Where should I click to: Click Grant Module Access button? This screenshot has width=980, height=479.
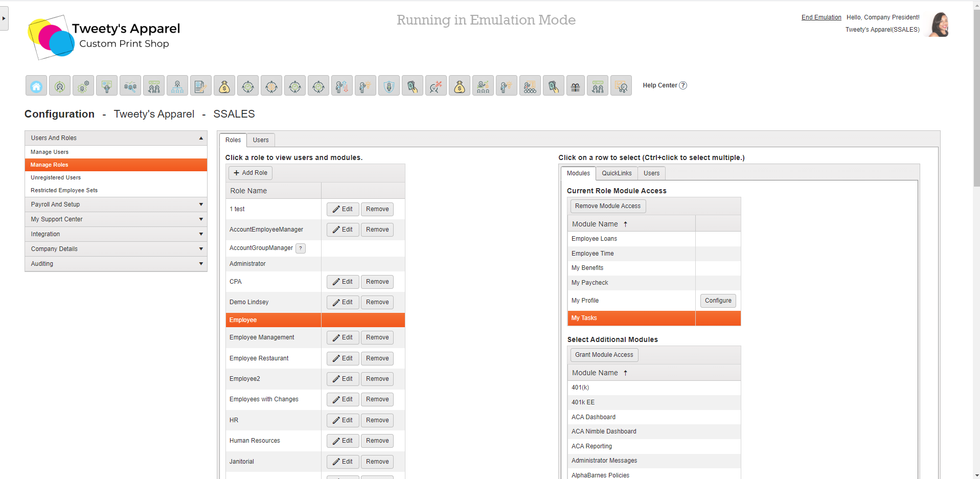tap(604, 355)
